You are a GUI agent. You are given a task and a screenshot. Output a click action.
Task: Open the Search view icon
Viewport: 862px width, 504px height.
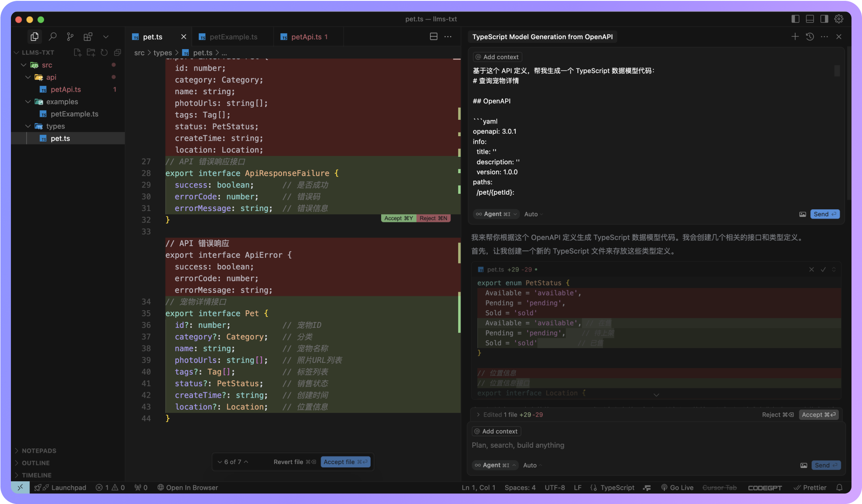[x=53, y=37]
